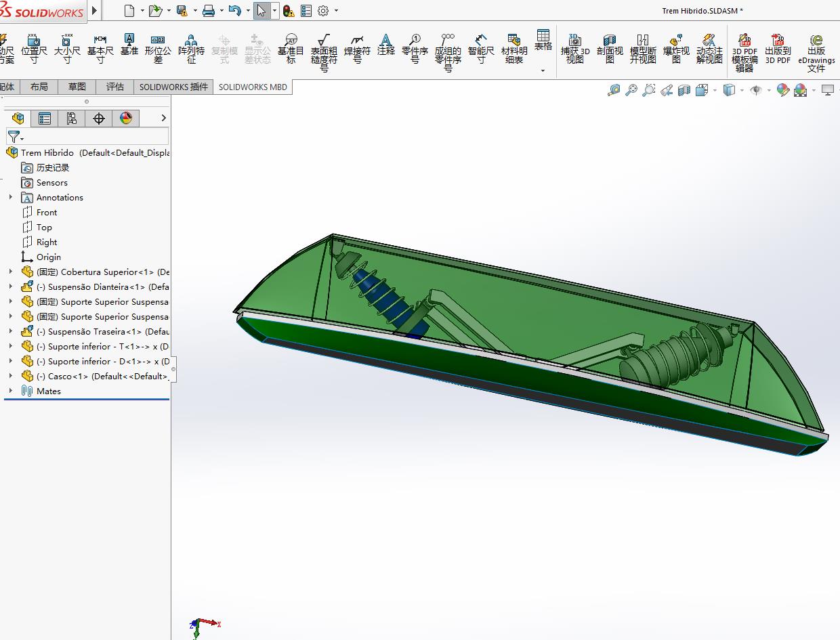This screenshot has height=640, width=840.
Task: Select the 基本尺寸 basic dimension tool
Action: pyautogui.click(x=100, y=49)
